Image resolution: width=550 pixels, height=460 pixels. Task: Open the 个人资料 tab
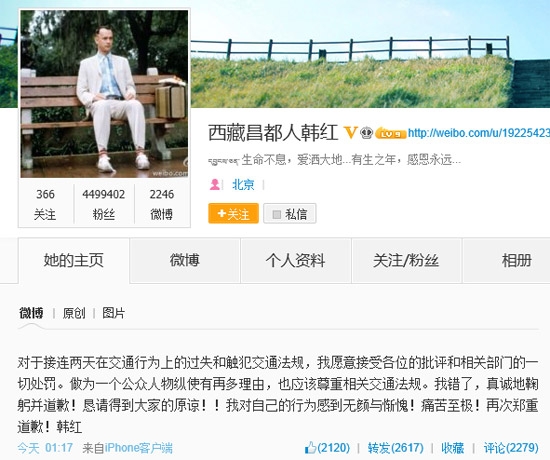pyautogui.click(x=295, y=260)
